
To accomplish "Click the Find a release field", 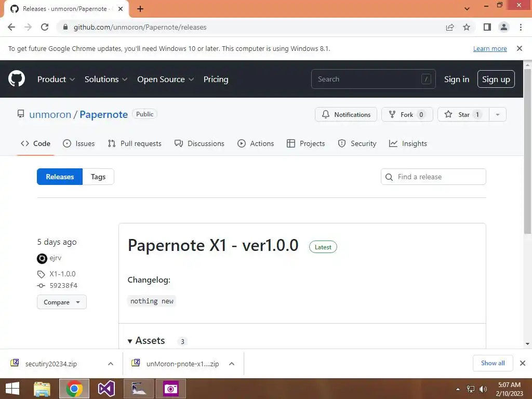I will 433,177.
